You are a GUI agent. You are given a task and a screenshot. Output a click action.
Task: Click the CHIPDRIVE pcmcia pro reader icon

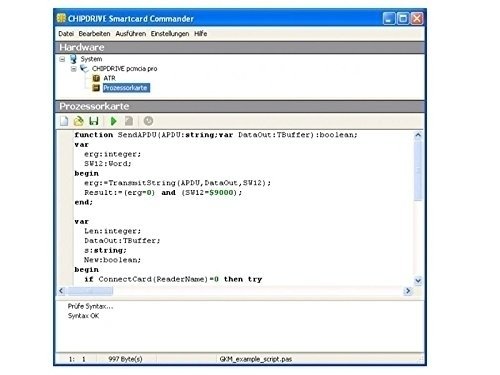(85, 68)
